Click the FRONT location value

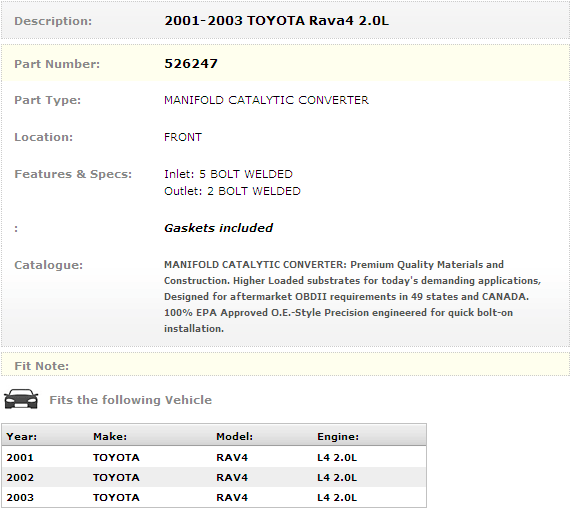pos(183,137)
